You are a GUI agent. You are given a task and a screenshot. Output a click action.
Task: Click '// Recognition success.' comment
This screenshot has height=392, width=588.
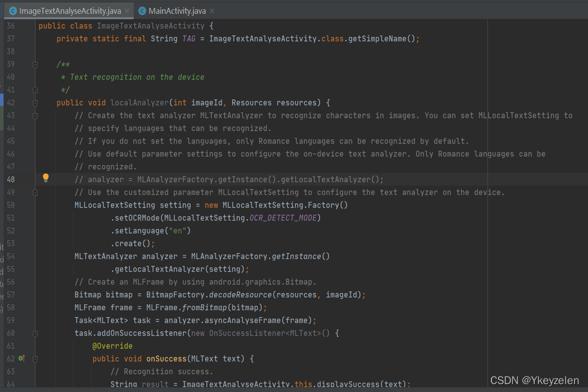point(161,372)
